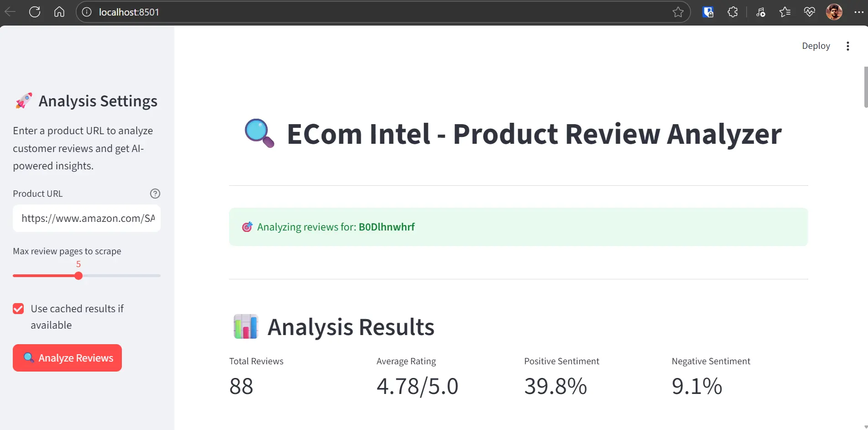Go back using the back arrow
Viewport: 868px width, 430px height.
[10, 12]
